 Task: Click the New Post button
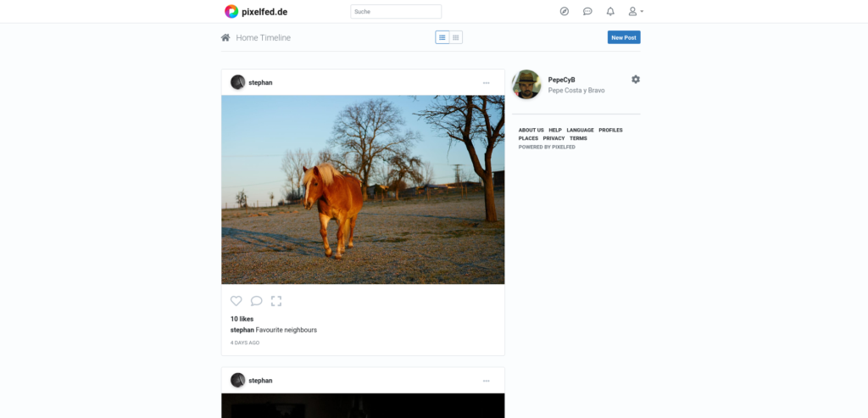point(624,37)
